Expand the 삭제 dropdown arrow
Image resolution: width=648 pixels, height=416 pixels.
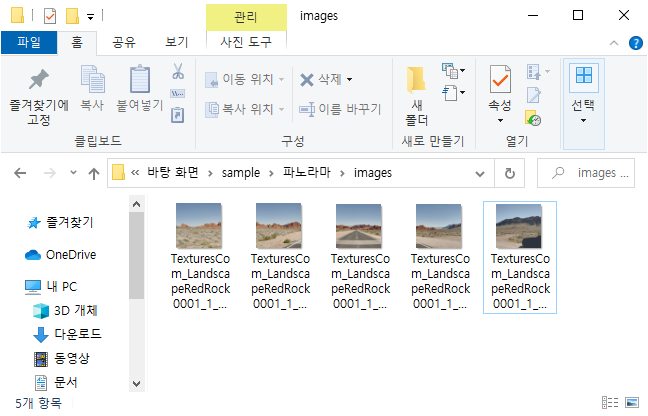pos(350,79)
